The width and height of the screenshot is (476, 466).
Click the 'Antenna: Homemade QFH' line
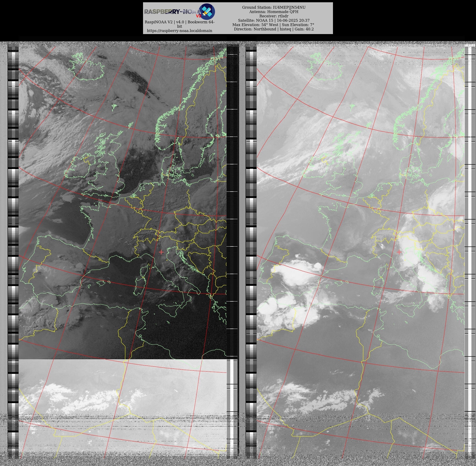(x=274, y=12)
